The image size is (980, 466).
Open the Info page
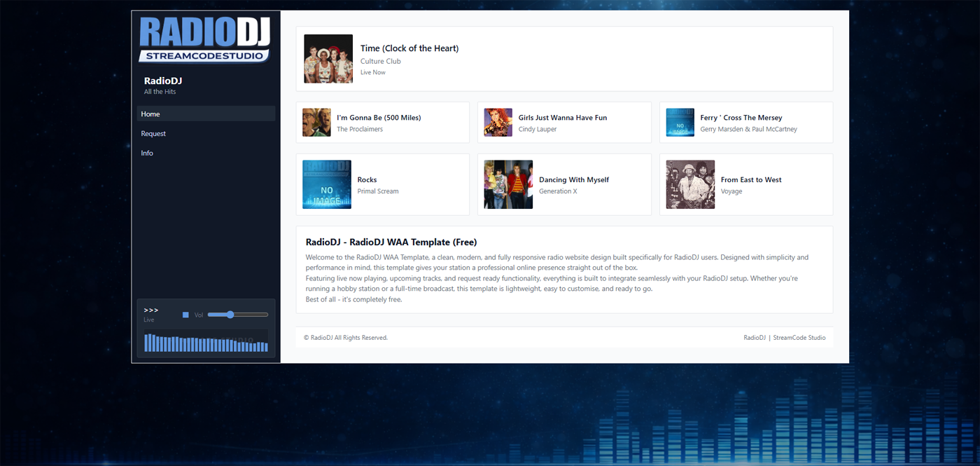[x=147, y=153]
